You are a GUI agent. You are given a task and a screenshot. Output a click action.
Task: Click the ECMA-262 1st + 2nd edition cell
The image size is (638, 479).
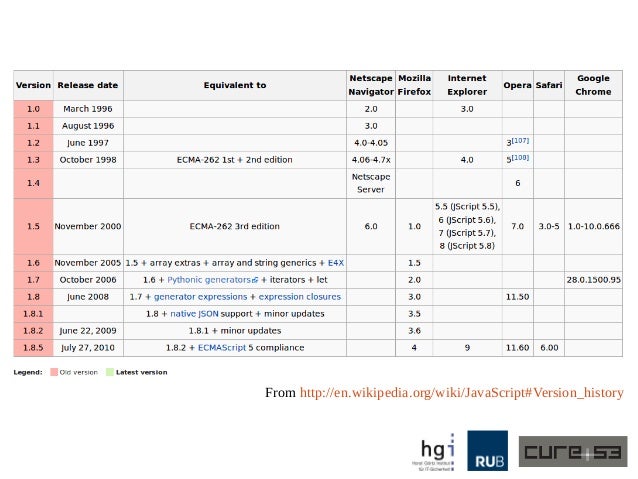(235, 160)
